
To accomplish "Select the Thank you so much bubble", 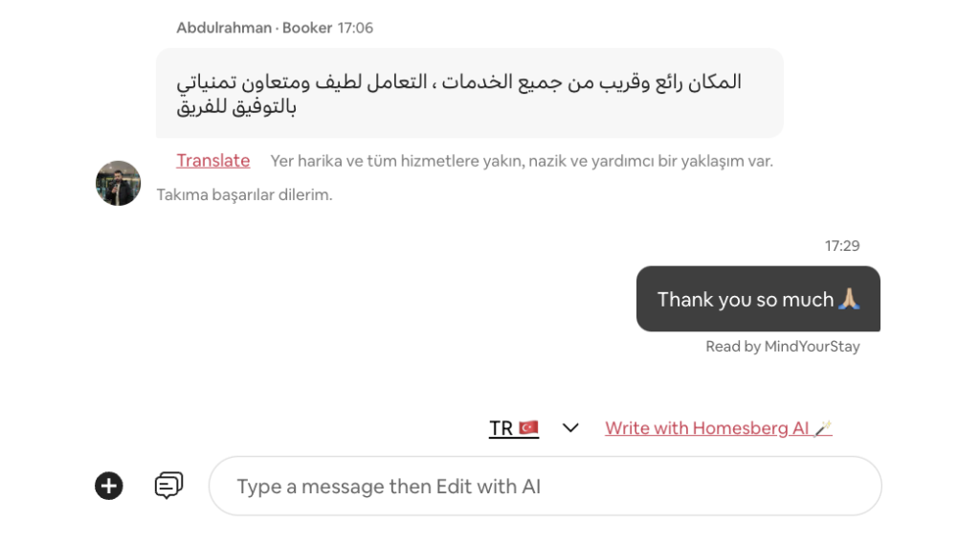I will [x=758, y=299].
